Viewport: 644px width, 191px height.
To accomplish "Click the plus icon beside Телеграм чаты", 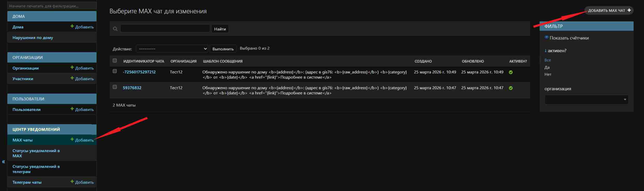I will [72, 182].
